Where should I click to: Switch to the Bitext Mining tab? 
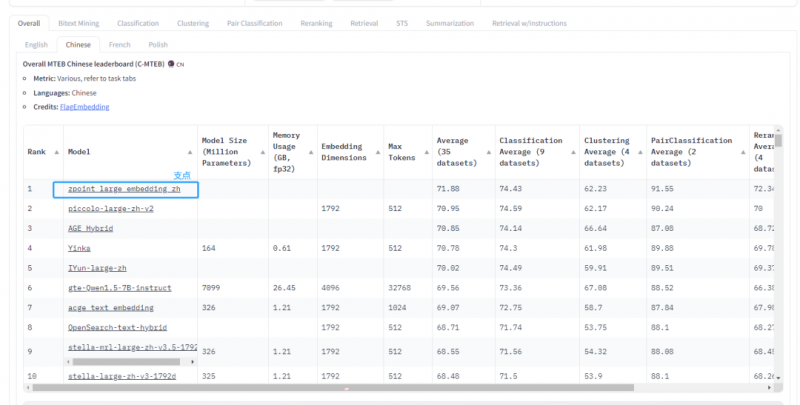coord(79,22)
